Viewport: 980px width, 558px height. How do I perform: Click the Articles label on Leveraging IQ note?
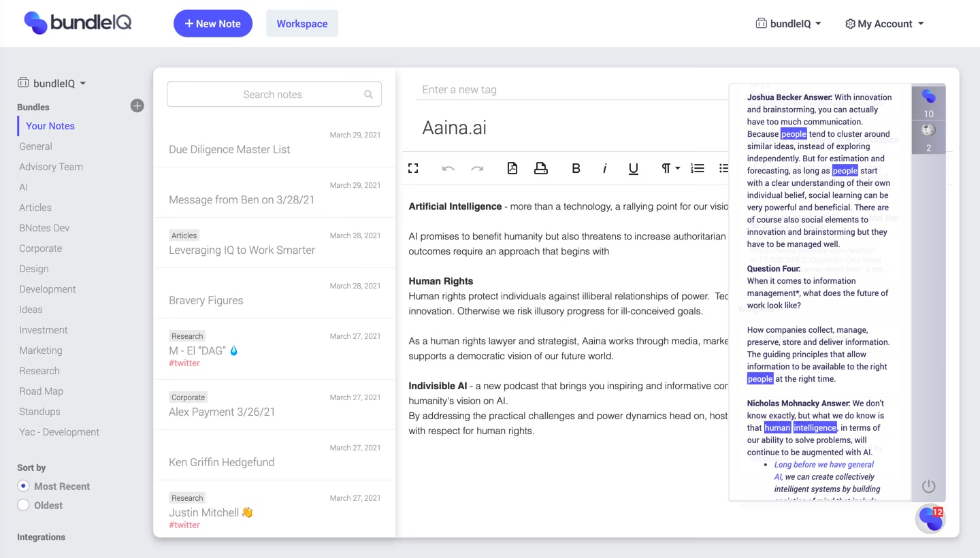pos(184,235)
